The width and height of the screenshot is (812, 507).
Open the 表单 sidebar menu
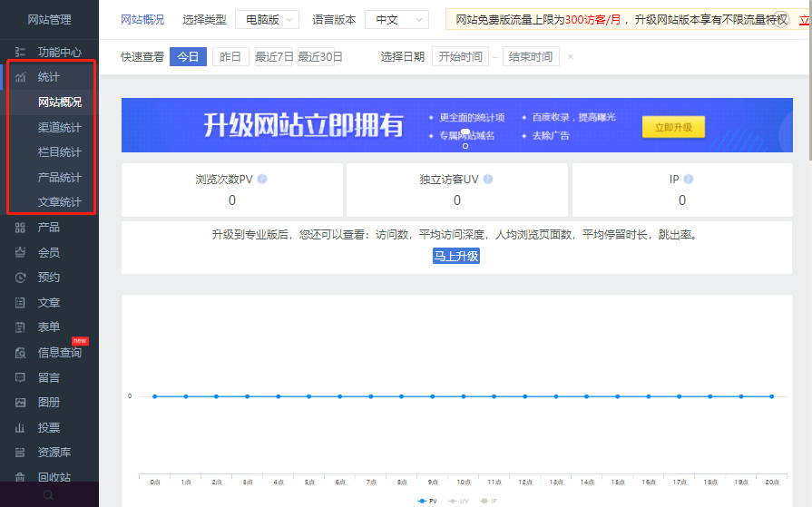pos(49,327)
